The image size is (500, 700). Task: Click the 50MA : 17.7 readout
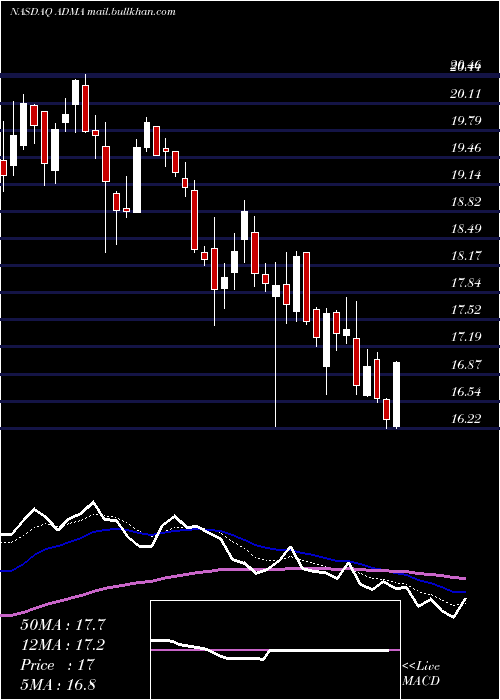click(x=64, y=625)
